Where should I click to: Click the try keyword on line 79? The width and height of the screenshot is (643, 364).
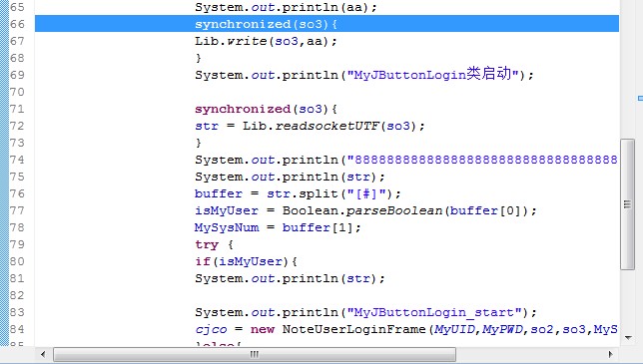click(207, 245)
